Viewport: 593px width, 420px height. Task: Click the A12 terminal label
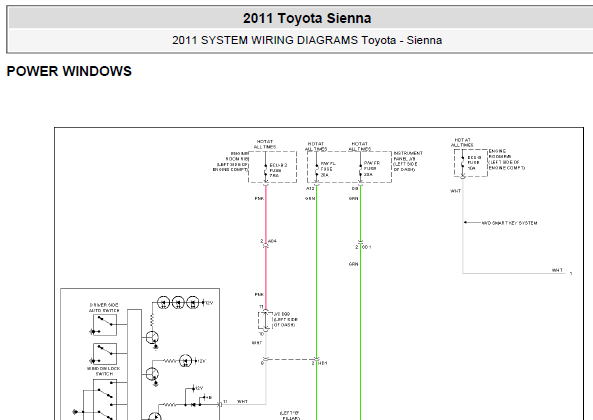coord(310,188)
